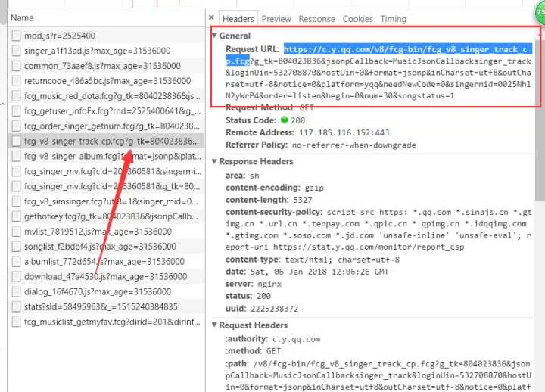Click the file icon beside returncode_486a5bc.js
The image size is (545, 392).
(x=16, y=81)
